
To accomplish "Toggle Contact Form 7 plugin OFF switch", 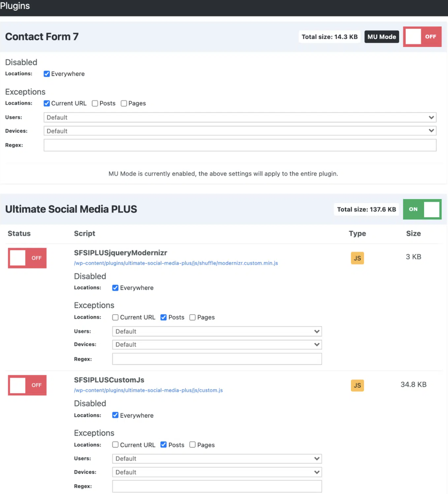I will (x=422, y=37).
